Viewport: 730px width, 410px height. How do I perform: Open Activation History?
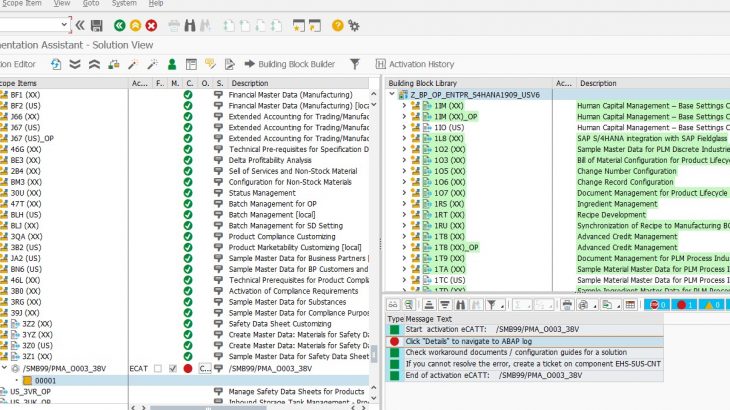(x=415, y=64)
